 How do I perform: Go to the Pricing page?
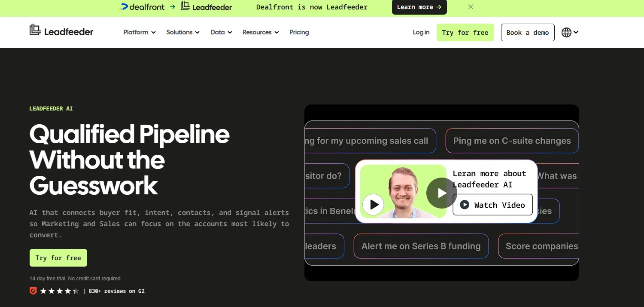[299, 32]
